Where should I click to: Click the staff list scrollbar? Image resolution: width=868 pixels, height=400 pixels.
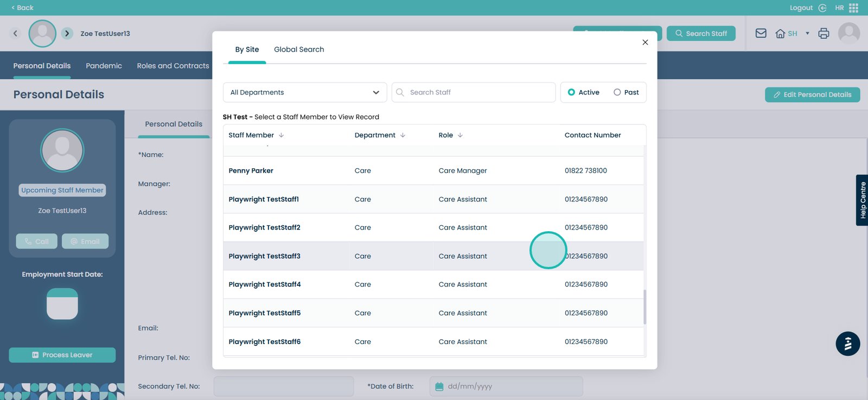pyautogui.click(x=644, y=307)
